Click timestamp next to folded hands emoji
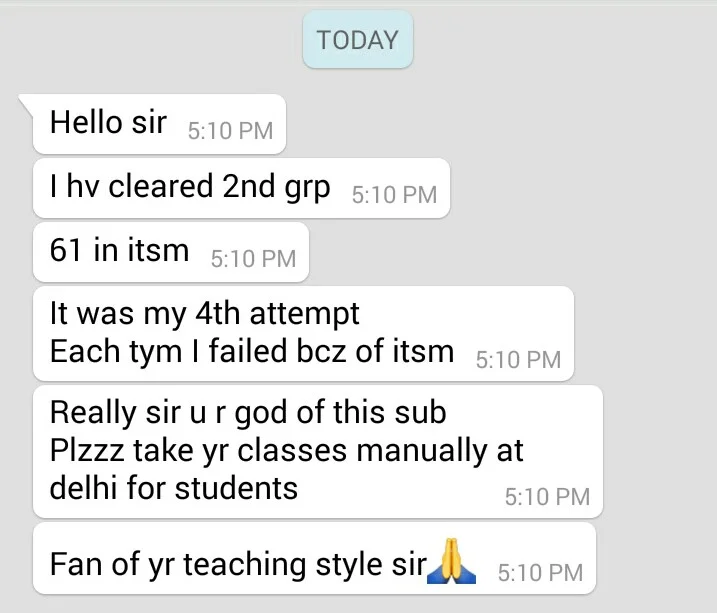Viewport: 717px width, 613px height. [540, 573]
